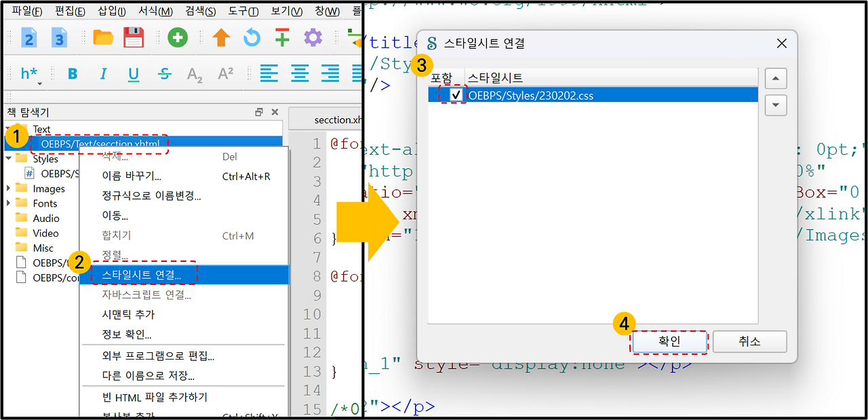Image resolution: width=868 pixels, height=420 pixels.
Task: Save the EPUB using the floppy disk icon
Action: [x=133, y=37]
